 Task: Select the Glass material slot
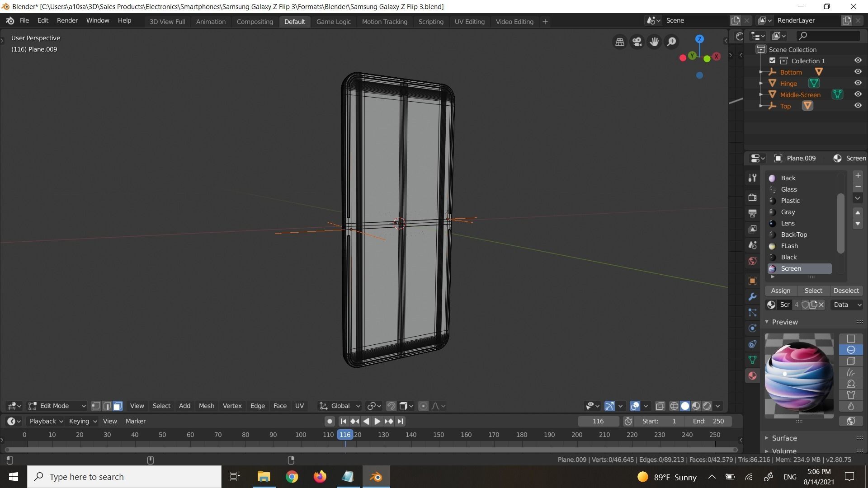(799, 189)
